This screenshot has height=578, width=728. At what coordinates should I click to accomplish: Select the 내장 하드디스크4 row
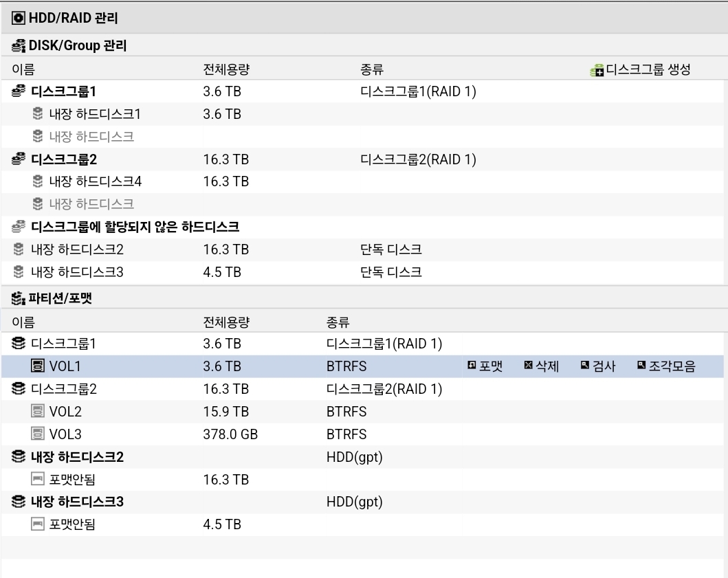pos(362,181)
